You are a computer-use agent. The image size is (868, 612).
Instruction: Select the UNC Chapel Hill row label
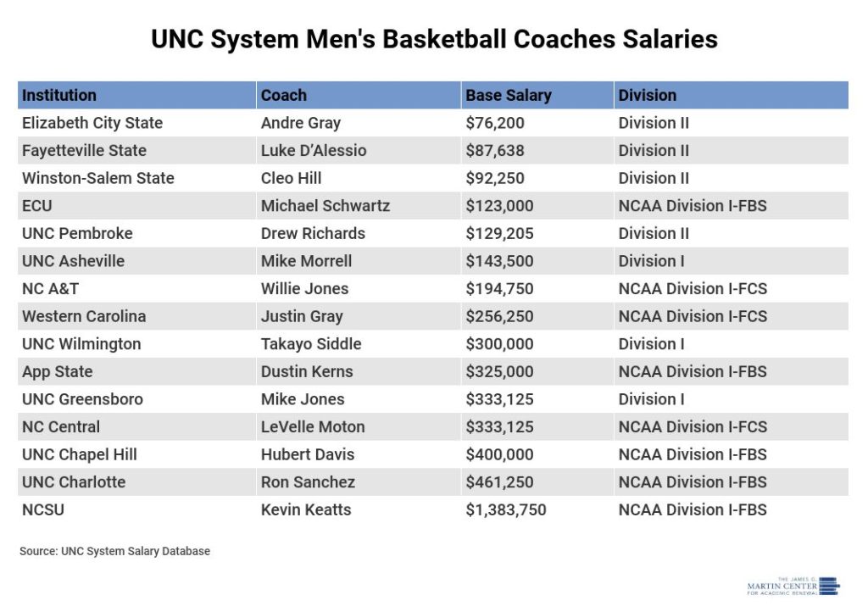click(x=80, y=454)
